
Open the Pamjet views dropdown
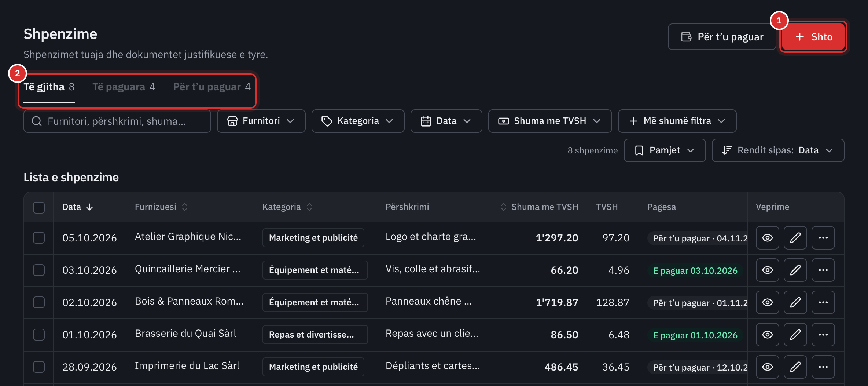[x=665, y=150]
